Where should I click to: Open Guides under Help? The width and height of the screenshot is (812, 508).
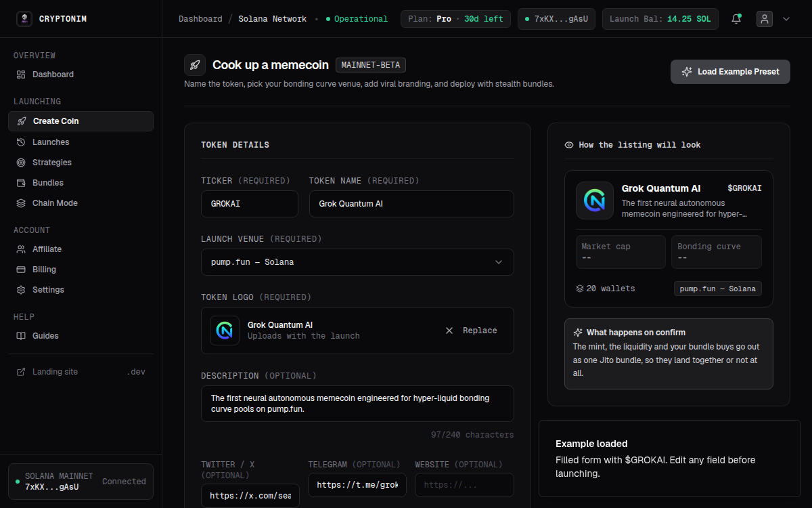(81, 336)
